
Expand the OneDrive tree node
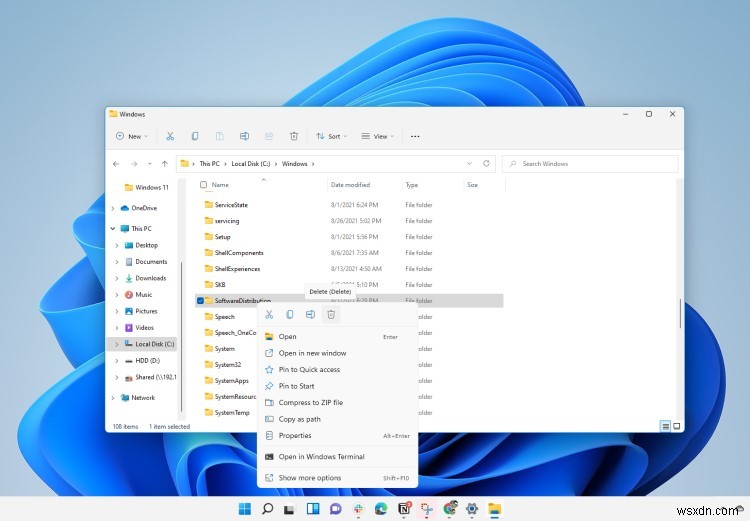point(113,208)
